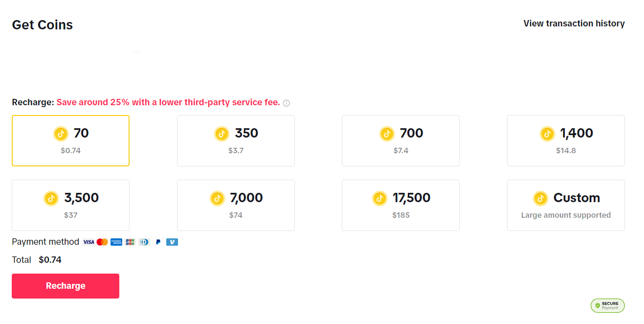The image size is (644, 324).
Task: Click the Visa payment icon
Action: (89, 242)
